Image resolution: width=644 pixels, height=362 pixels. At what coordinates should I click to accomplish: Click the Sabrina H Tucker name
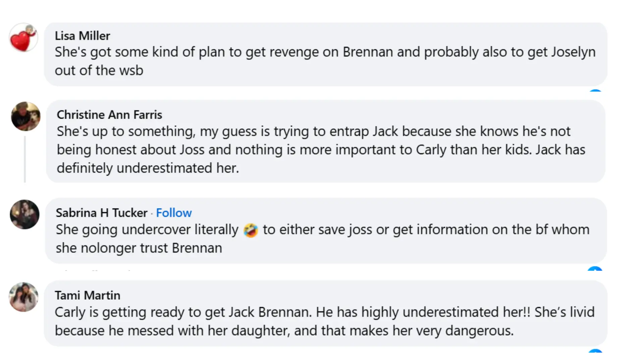tap(102, 213)
